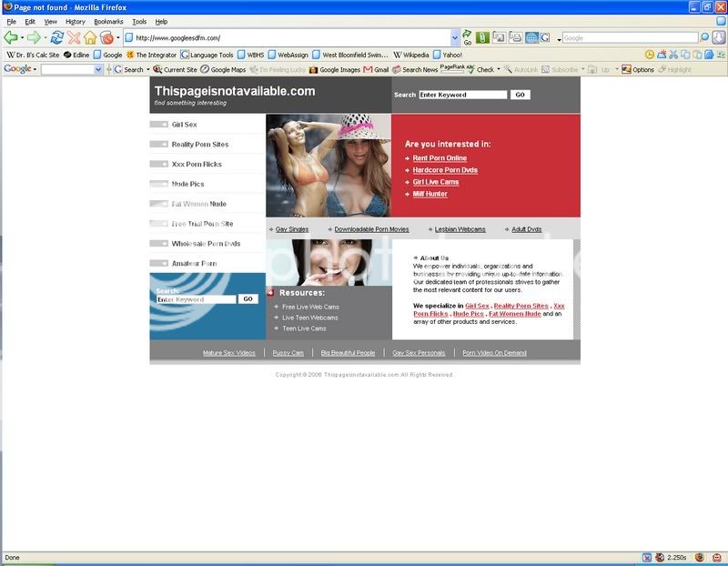Open the History menu
This screenshot has width=728, height=566.
click(76, 21)
